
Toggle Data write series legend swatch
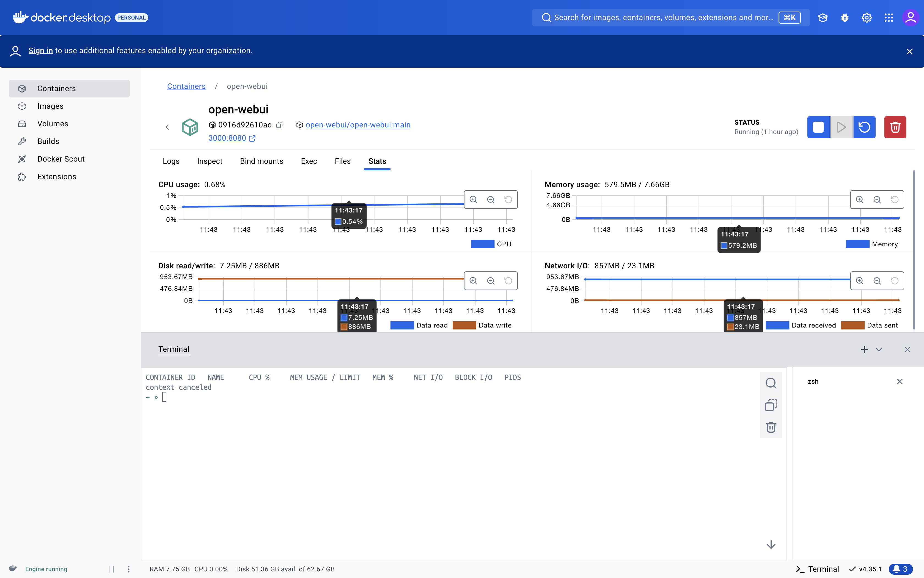pyautogui.click(x=464, y=325)
